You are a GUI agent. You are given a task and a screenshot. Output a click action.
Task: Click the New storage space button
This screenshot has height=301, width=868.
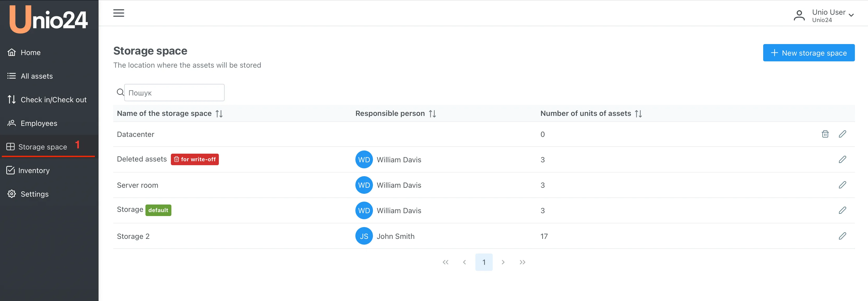point(808,53)
